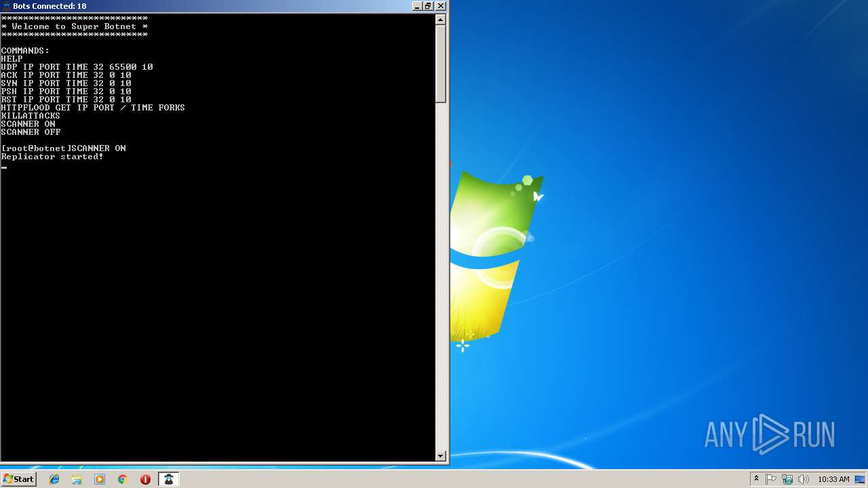Viewport: 868px width, 488px height.
Task: Restore the Bots Connected window size
Action: point(429,6)
